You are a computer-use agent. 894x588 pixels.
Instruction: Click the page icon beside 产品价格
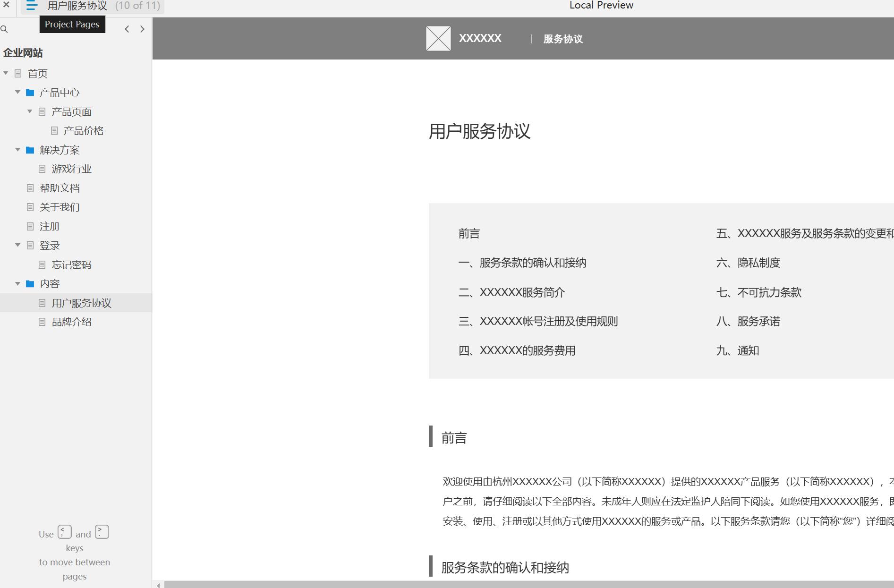coord(54,130)
